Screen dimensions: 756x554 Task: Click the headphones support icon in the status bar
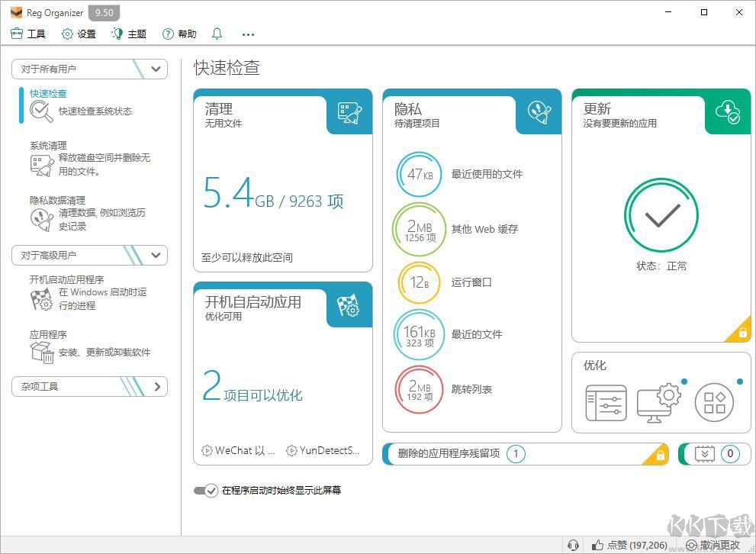coord(573,545)
